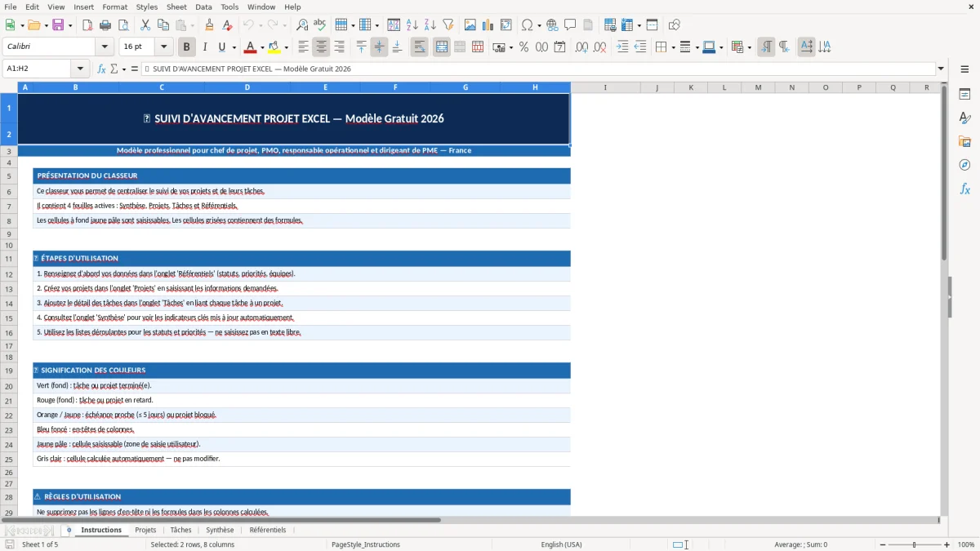Viewport: 980px width, 551px height.
Task: Click row header 15
Action: point(9,318)
